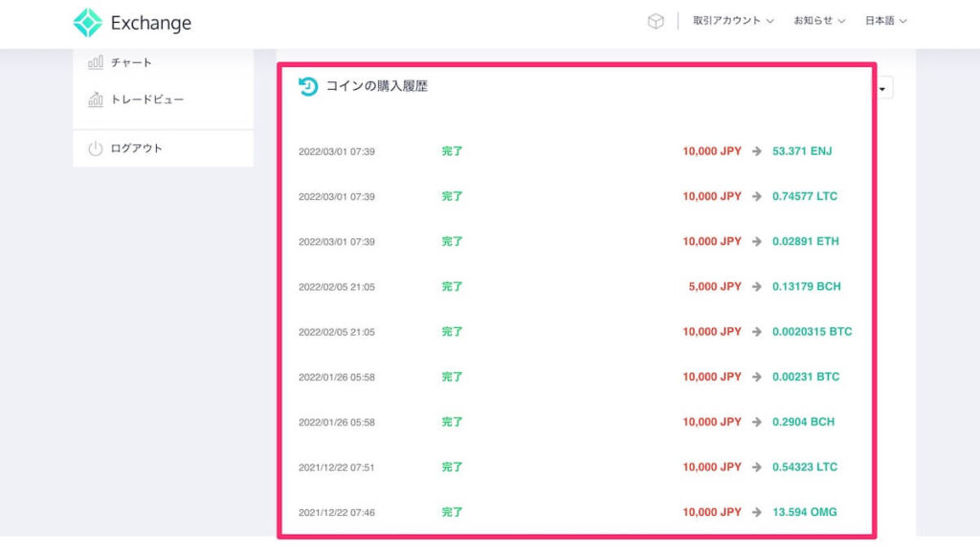Click the history clock icon by コインの購入履歴
Screen dimensions: 980x555
tap(308, 86)
